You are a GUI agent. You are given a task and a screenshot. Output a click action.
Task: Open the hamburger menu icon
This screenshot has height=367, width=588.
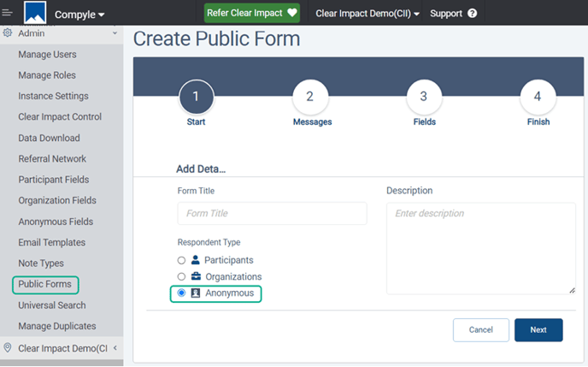pyautogui.click(x=7, y=13)
